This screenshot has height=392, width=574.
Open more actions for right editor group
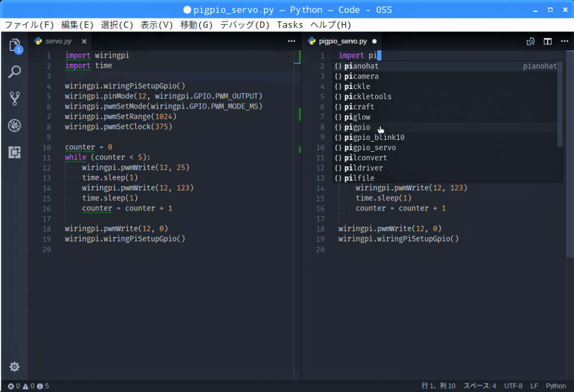(564, 41)
